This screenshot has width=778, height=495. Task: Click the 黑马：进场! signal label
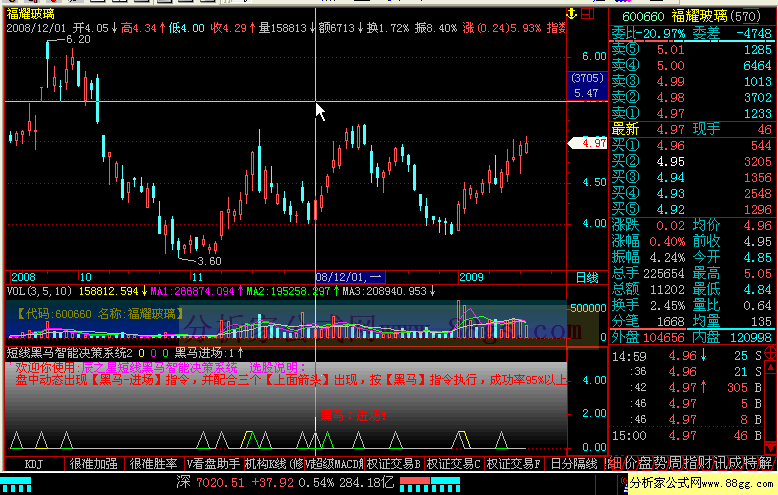pos(353,416)
